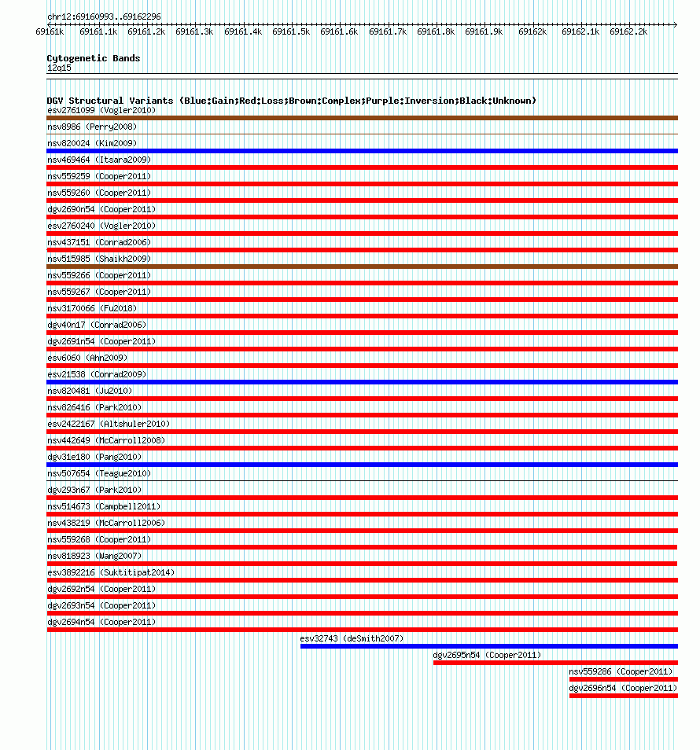
Task: Click the nsv3170066 (Fu2018) label
Action: (92, 308)
